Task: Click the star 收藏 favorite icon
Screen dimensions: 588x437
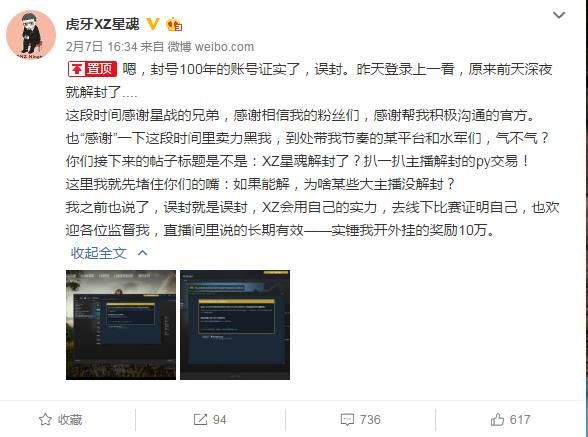Action: click(x=45, y=419)
